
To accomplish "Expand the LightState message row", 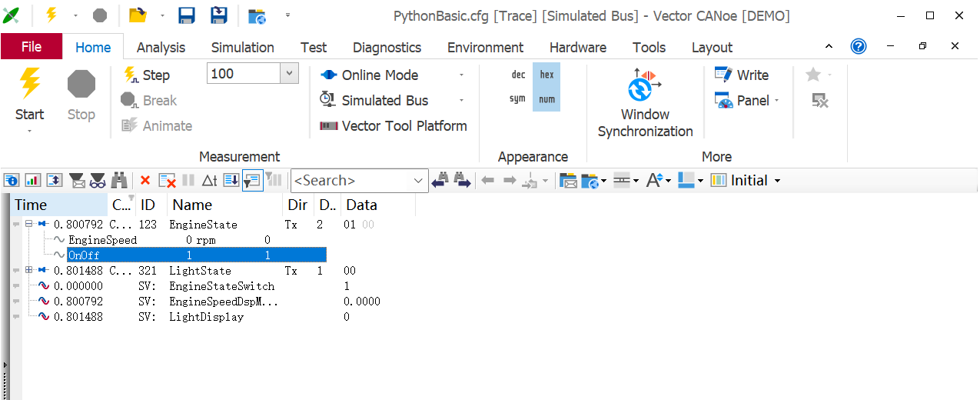I will tap(29, 271).
